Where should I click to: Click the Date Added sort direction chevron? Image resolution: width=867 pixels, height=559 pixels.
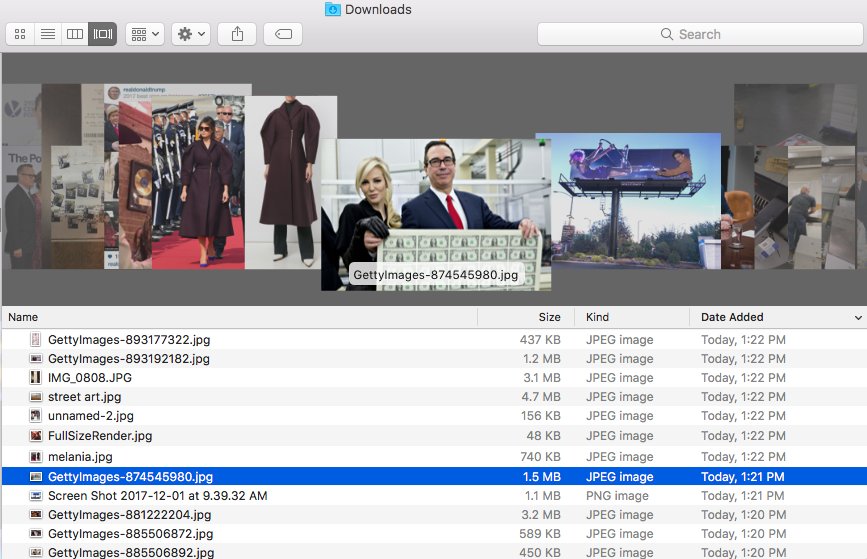coord(858,318)
